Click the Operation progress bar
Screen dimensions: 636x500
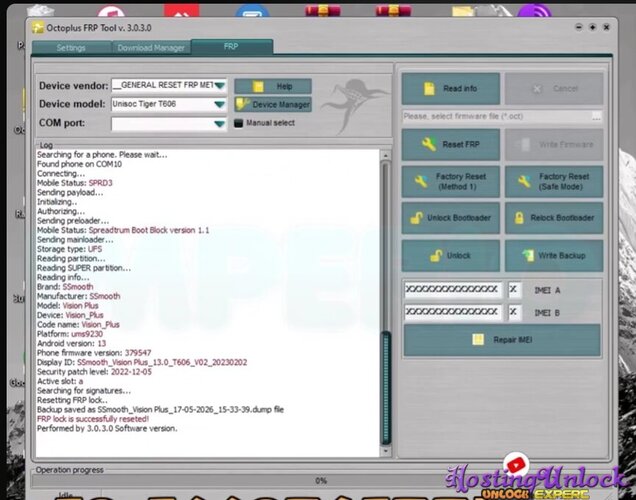(x=320, y=481)
